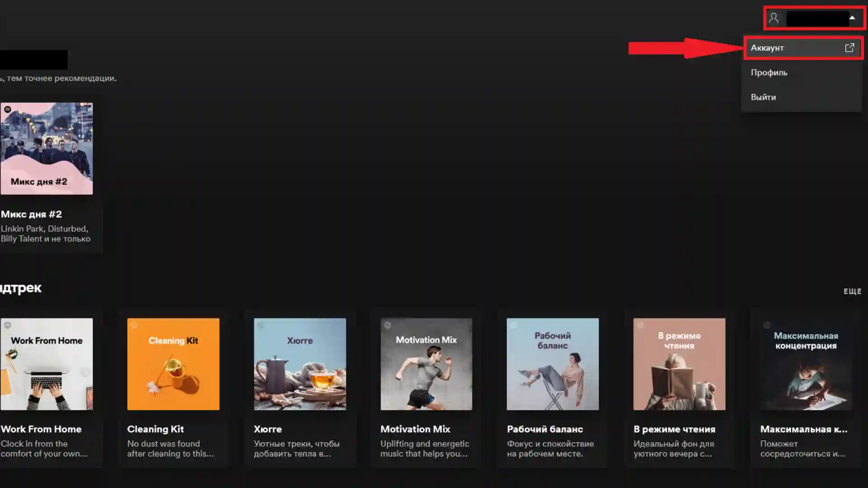Open the Аккаунт menu entry
The height and width of the screenshot is (488, 868).
click(767, 48)
